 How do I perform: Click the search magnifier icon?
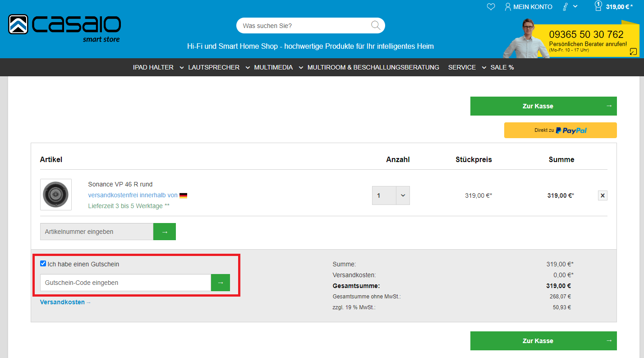pos(376,25)
